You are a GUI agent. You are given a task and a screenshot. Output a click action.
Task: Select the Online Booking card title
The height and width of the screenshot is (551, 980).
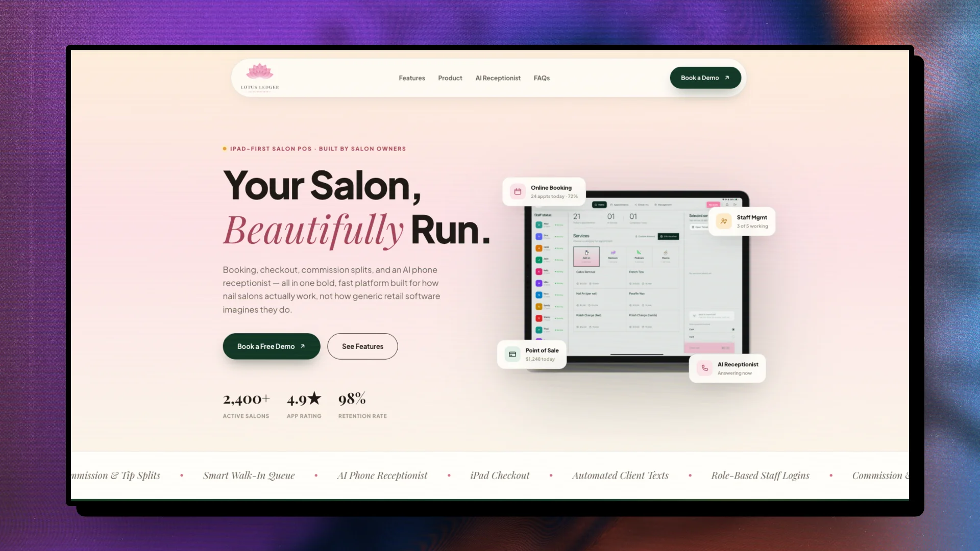pos(551,188)
